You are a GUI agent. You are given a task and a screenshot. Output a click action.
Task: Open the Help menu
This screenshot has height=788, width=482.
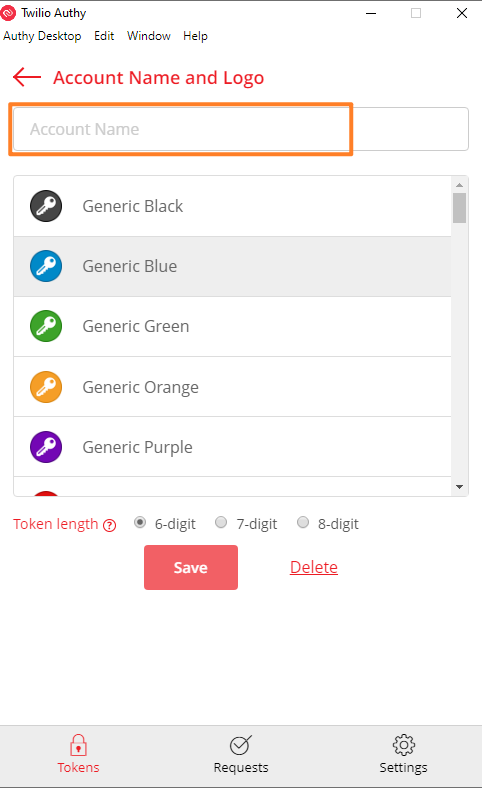click(195, 36)
